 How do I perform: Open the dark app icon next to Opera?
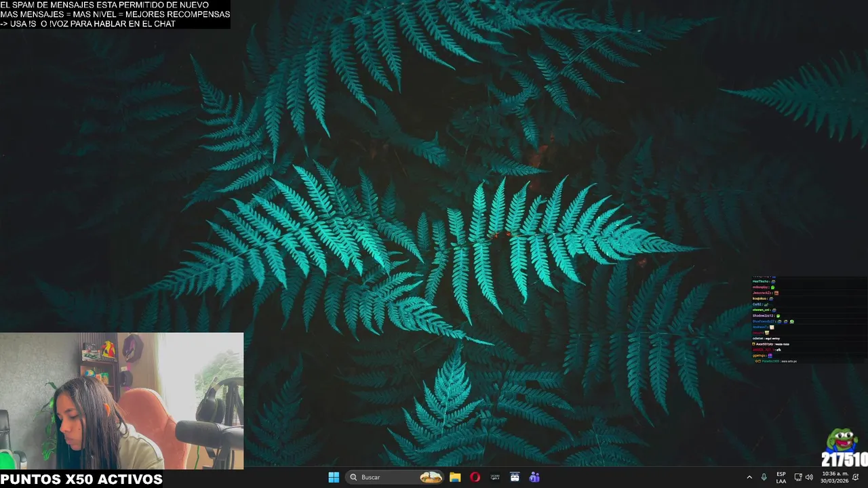(494, 477)
